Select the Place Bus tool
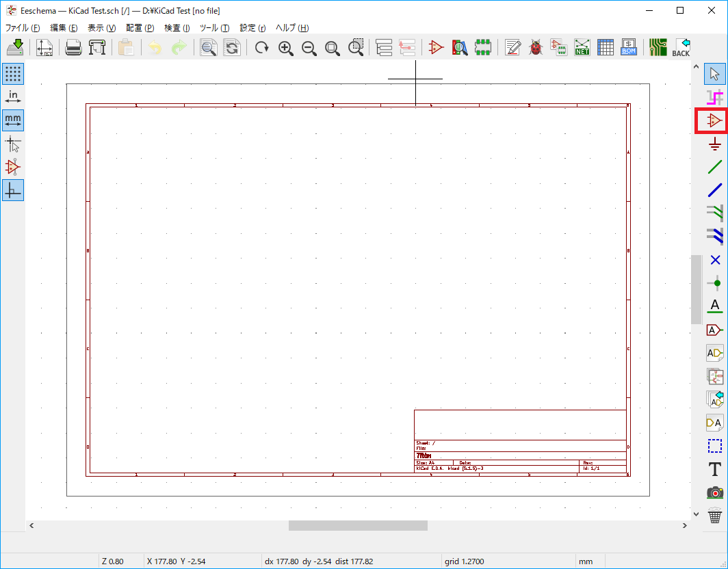Screen dimensions: 728x569 715,190
